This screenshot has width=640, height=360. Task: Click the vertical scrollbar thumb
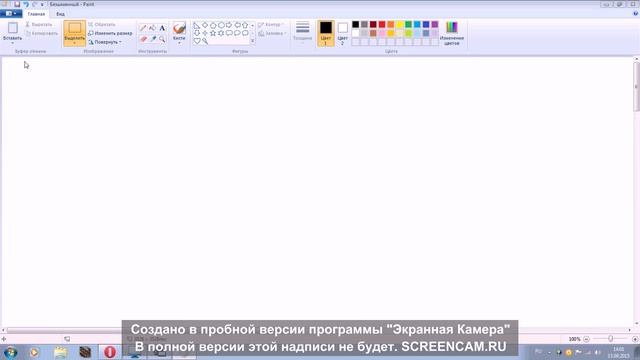click(x=636, y=87)
